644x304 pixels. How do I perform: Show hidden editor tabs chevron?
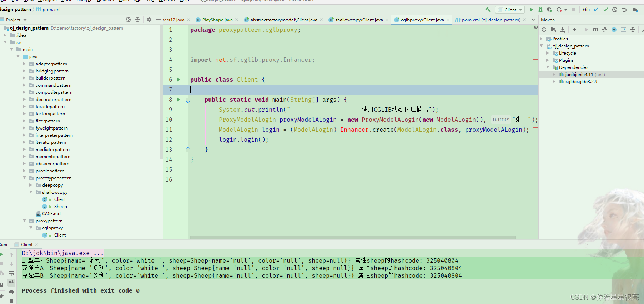[533, 20]
